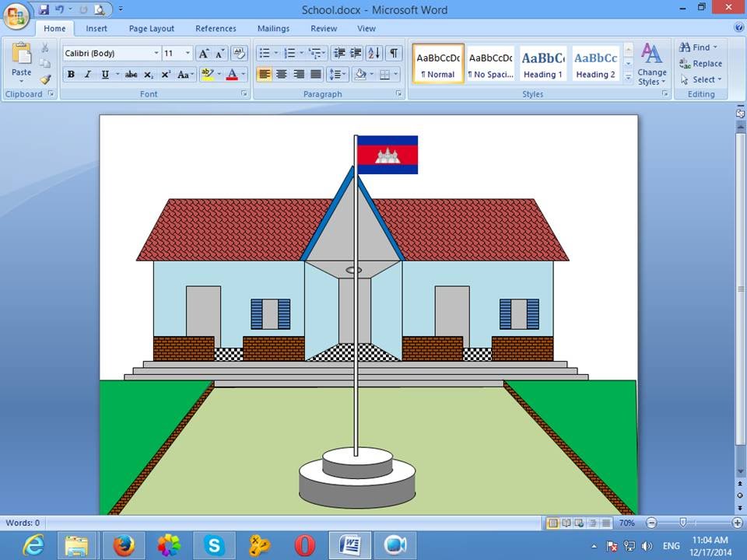Apply the Heading 1 style

tap(542, 62)
